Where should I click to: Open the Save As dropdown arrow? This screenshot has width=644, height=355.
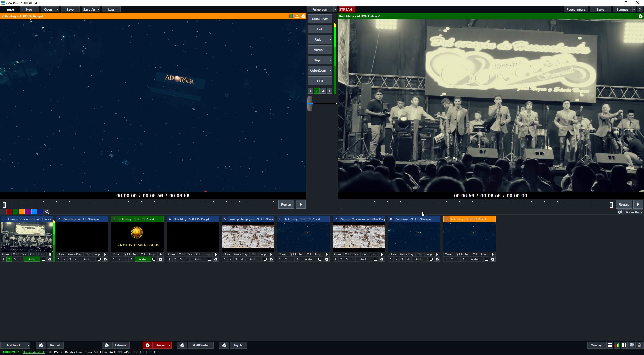[99, 9]
